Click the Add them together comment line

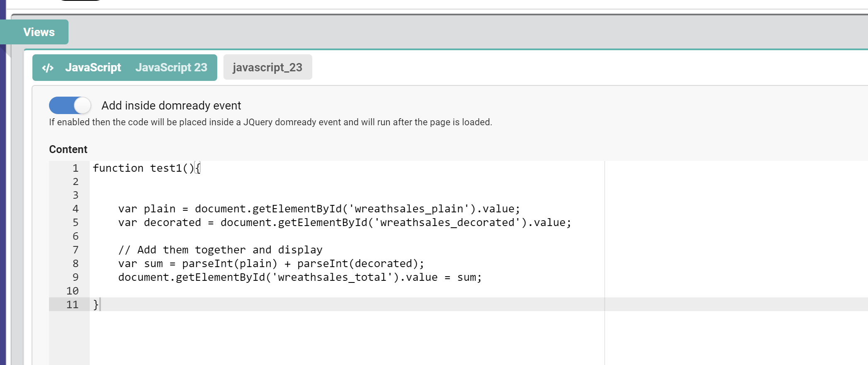point(220,250)
